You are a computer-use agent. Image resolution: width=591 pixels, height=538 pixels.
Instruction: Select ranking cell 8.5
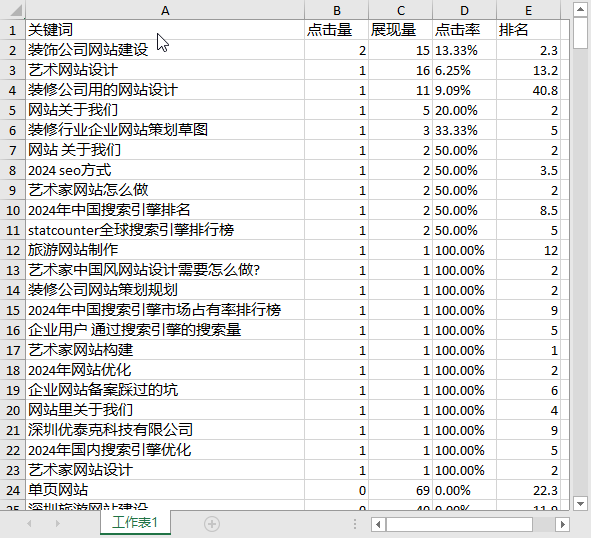(x=528, y=210)
